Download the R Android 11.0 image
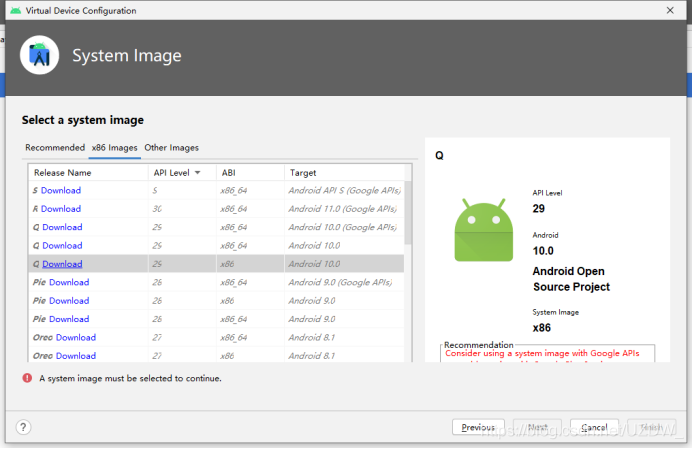693x449 pixels. [x=61, y=209]
